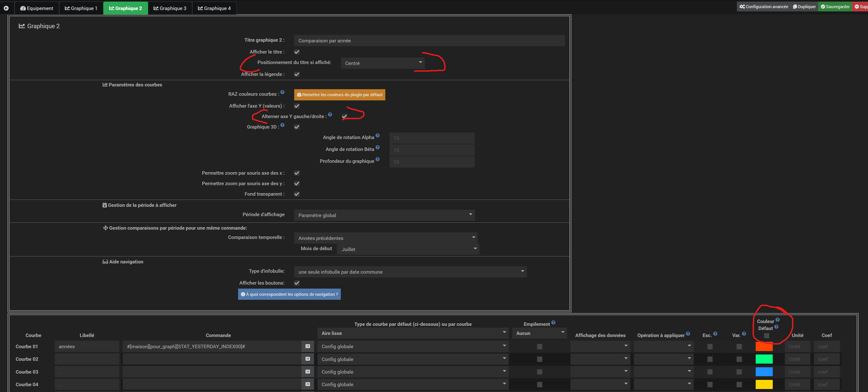Disable Fond transparent checkbox
This screenshot has width=868, height=392.
click(x=297, y=194)
